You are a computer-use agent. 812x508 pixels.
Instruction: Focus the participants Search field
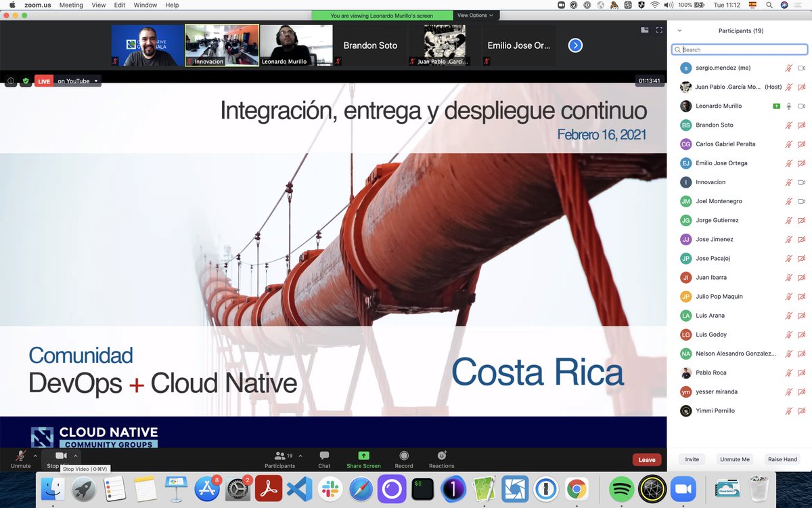pos(740,49)
